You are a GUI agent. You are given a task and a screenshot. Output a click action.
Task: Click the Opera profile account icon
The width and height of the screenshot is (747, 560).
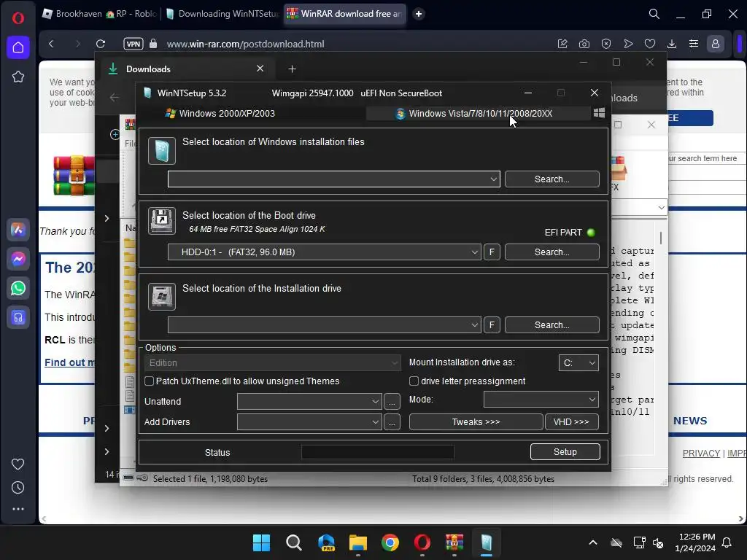tap(716, 44)
